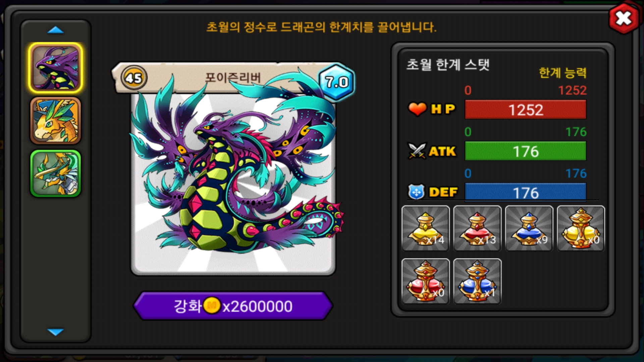Tap the 강화 x2600000 enhance button
The height and width of the screenshot is (362, 644).
[x=233, y=306]
